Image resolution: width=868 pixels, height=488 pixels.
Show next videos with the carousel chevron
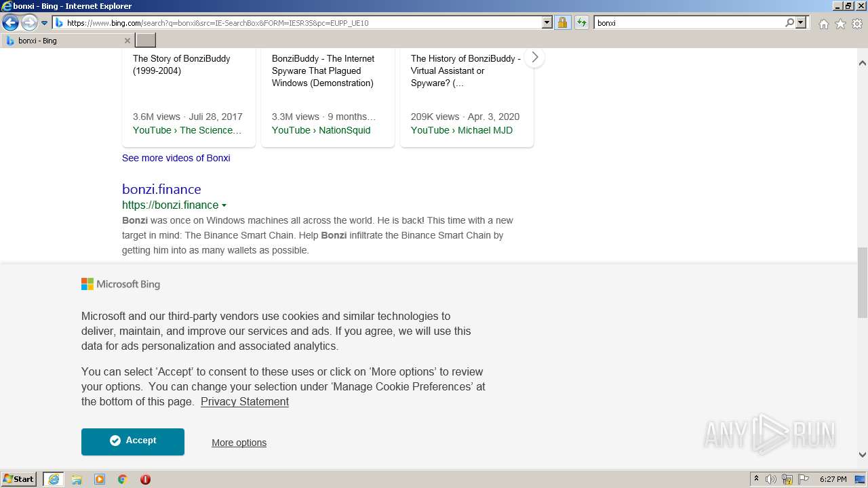[x=534, y=58]
